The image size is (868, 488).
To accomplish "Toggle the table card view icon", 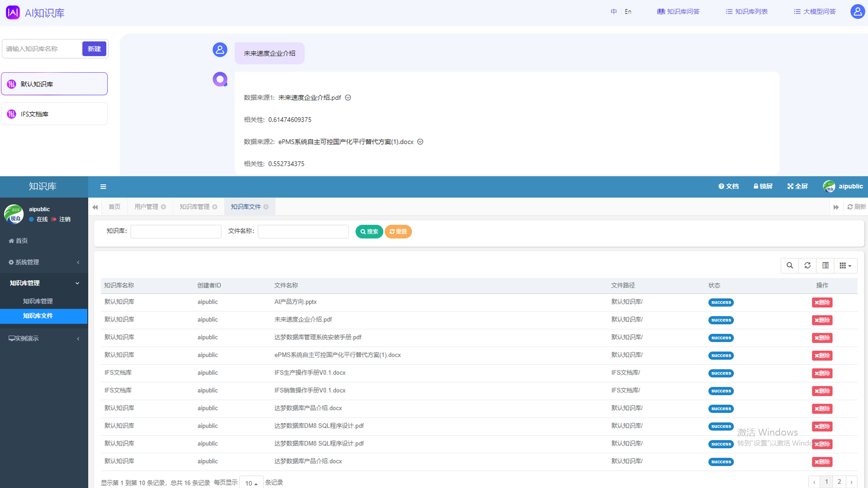I will point(825,266).
